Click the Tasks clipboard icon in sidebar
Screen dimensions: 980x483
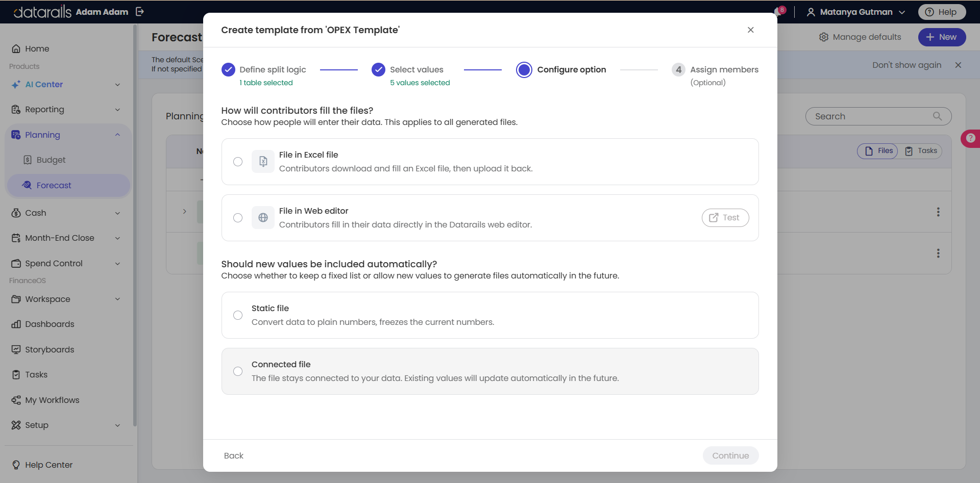point(16,375)
